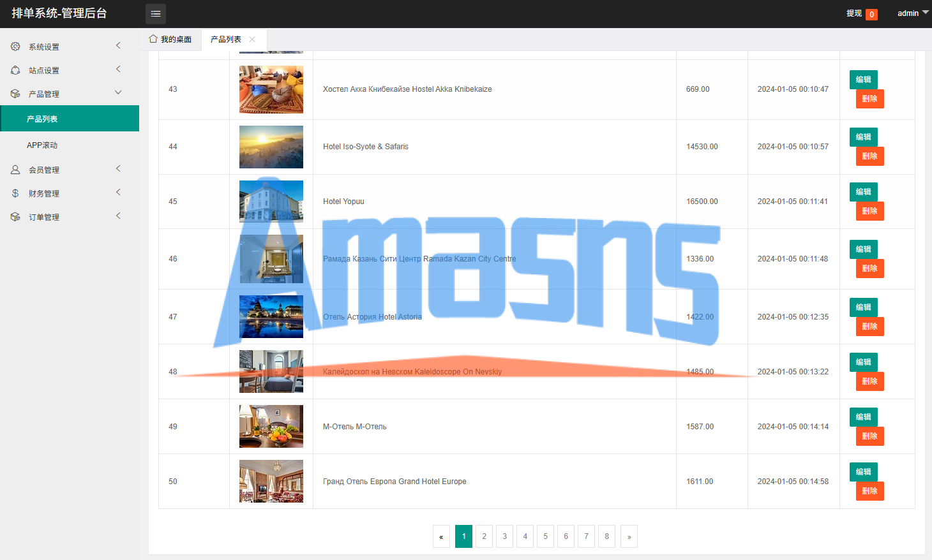This screenshot has width=932, height=560.
Task: Click the 会员管理 user icon
Action: click(x=15, y=170)
